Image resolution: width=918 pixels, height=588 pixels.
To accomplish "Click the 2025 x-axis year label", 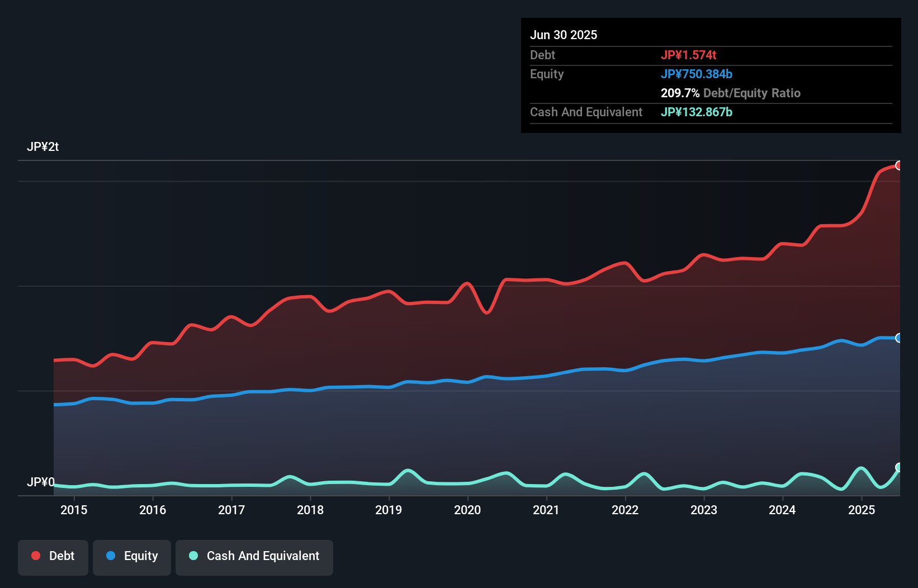I will click(x=862, y=510).
